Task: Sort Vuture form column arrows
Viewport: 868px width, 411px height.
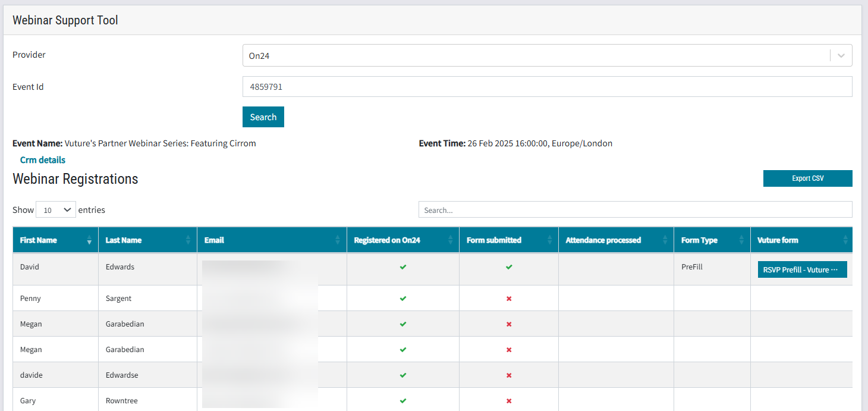Action: pyautogui.click(x=845, y=240)
